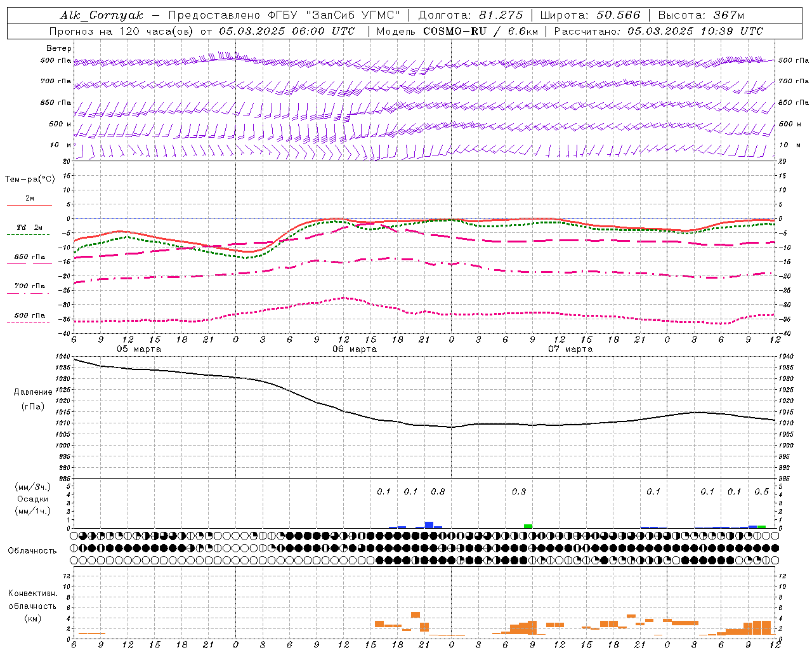Click the 0.5 precipitation amount value
This screenshot has width=812, height=650.
pyautogui.click(x=761, y=492)
